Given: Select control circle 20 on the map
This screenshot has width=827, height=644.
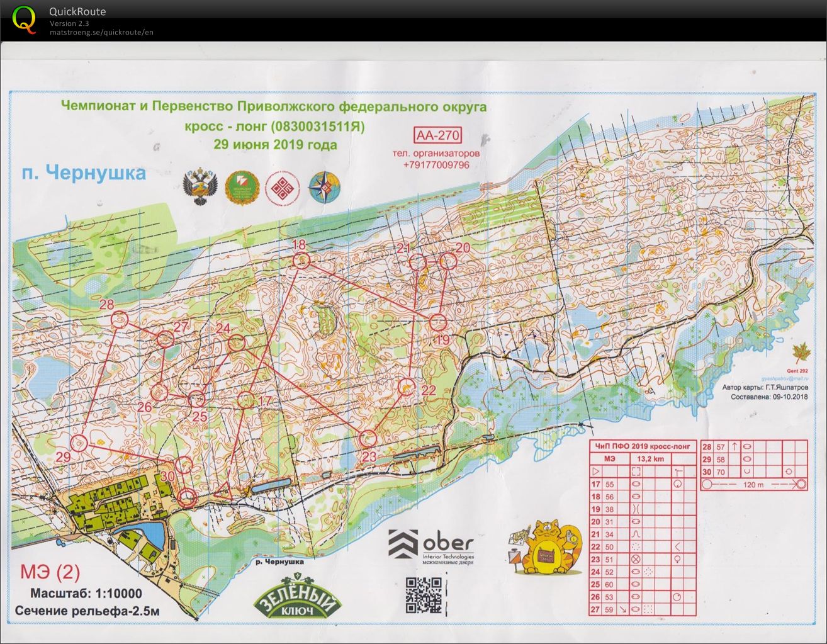Looking at the screenshot, I should [447, 261].
